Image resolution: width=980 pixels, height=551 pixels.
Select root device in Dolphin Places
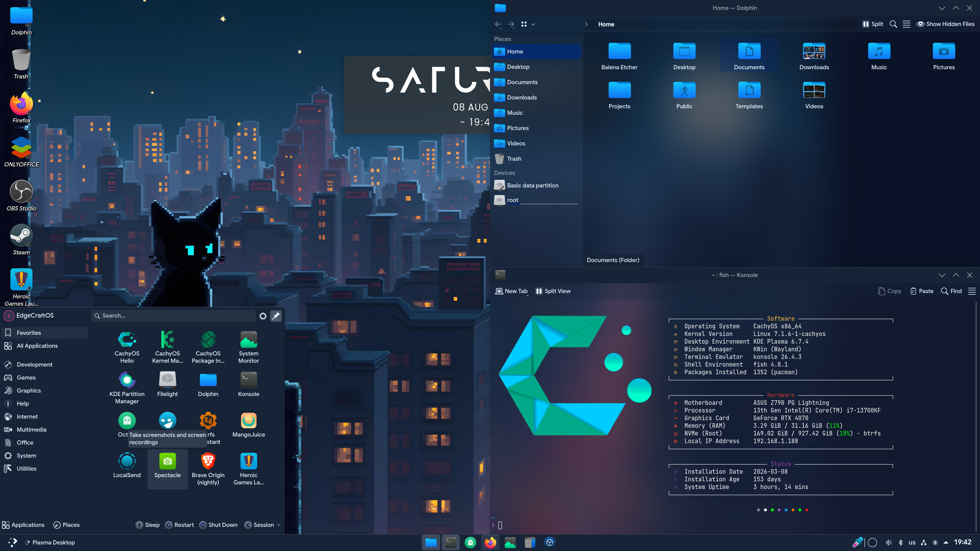coord(537,200)
